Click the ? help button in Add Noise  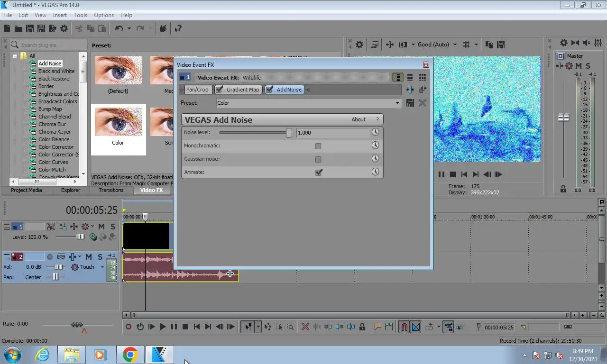(377, 119)
